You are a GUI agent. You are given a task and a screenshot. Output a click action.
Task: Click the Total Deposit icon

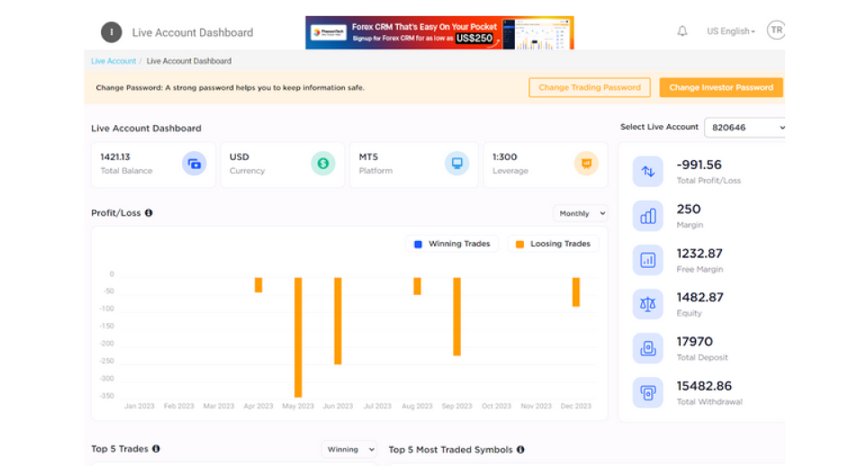point(647,348)
